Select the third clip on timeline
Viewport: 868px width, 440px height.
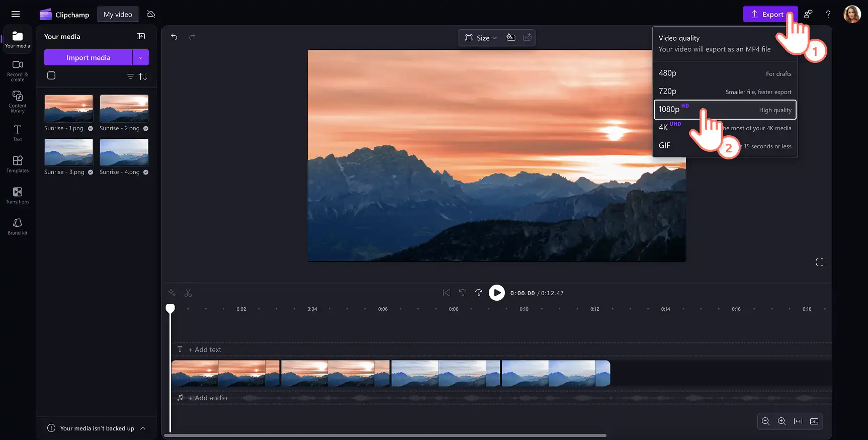[x=446, y=373]
